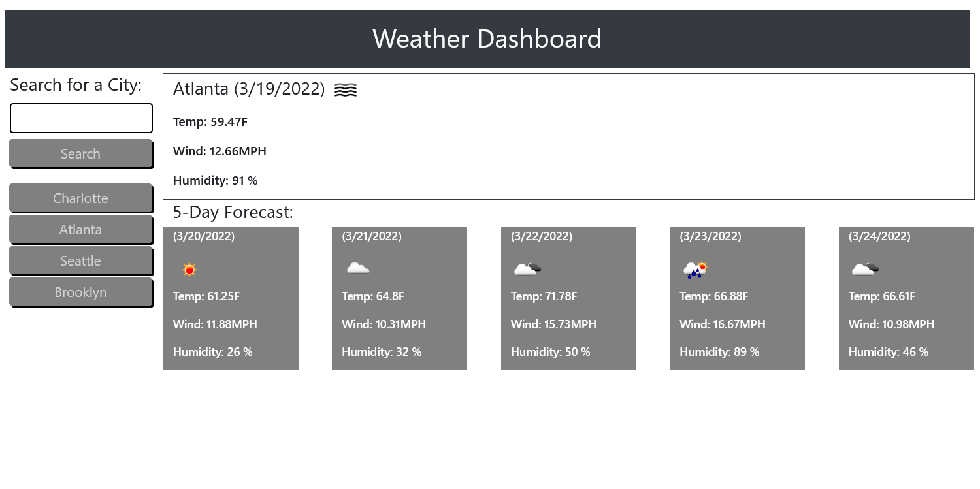Click the Weather Dashboard title banner
Screen dimensions: 980x489
point(487,39)
